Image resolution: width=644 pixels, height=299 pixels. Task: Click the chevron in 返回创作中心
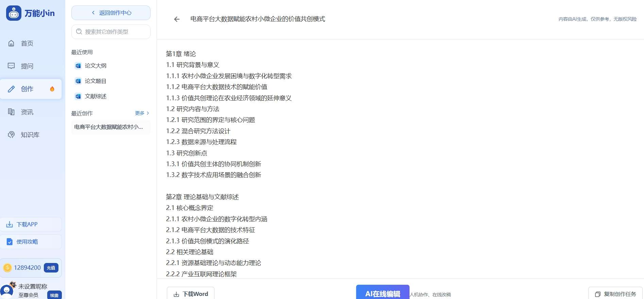pyautogui.click(x=93, y=13)
